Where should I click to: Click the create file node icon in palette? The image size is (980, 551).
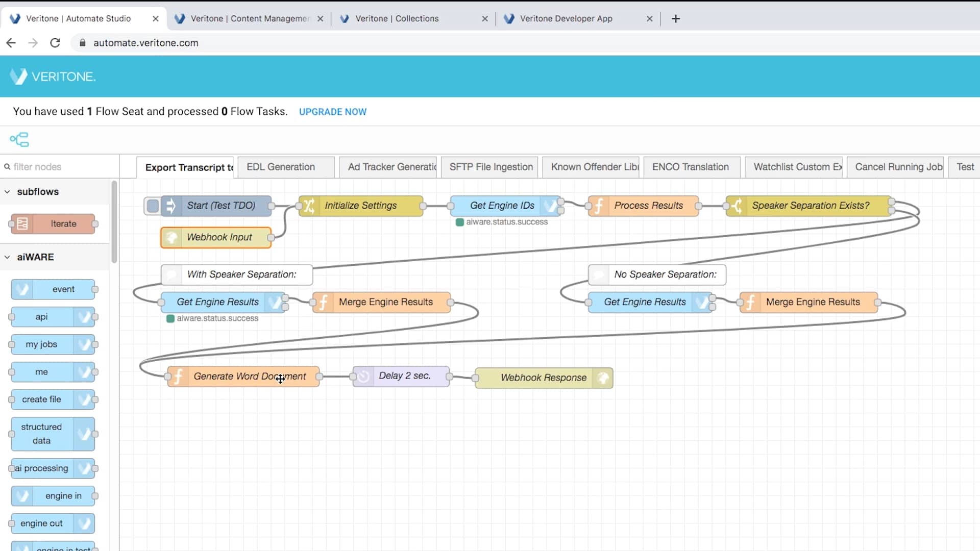coord(84,399)
